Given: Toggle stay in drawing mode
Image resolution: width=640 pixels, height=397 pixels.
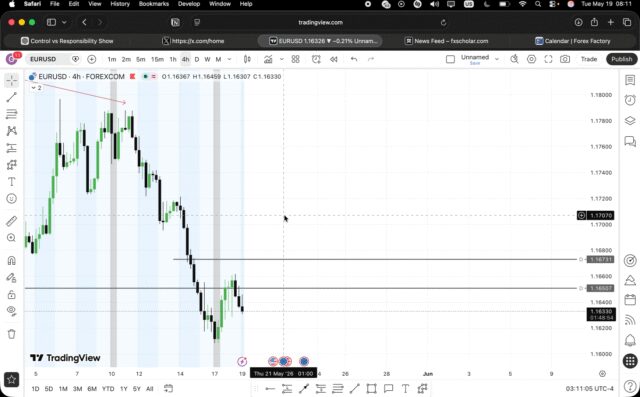Looking at the screenshot, I should [11, 277].
